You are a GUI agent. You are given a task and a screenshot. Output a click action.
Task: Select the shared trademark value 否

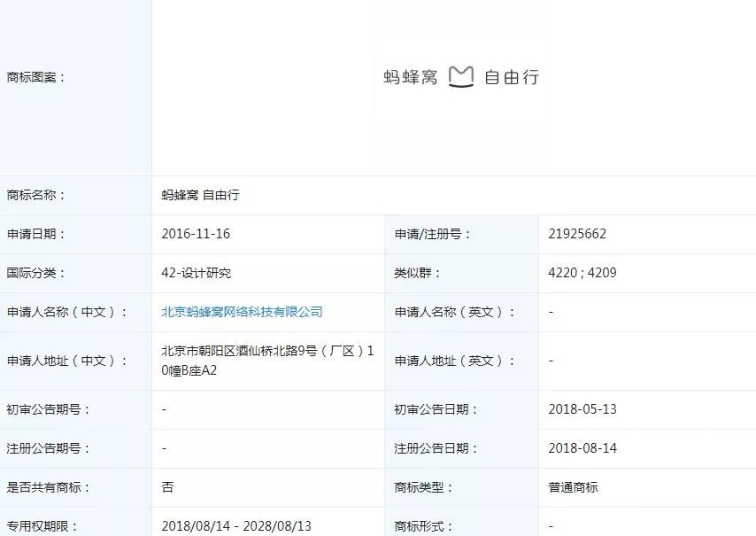pyautogui.click(x=166, y=487)
